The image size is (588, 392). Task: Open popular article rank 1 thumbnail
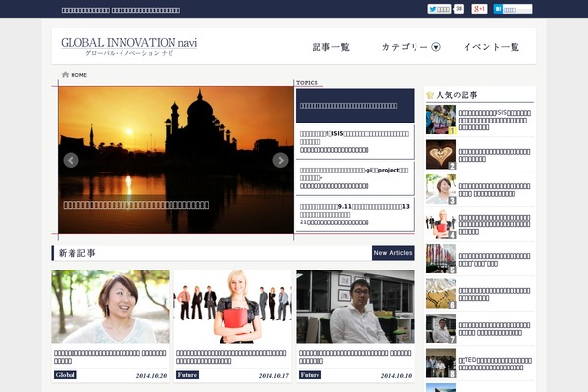[x=441, y=120]
